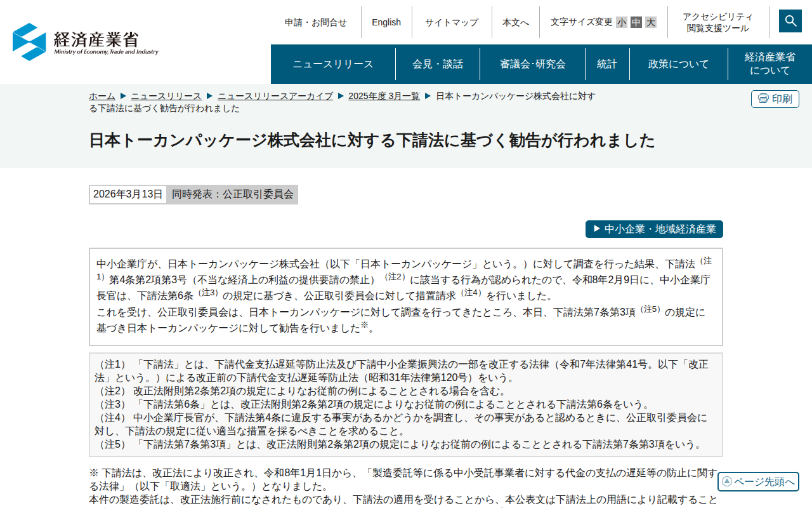Click the page title heading about 下請法勧告
Viewport: 812px width, 508px height.
click(372, 140)
